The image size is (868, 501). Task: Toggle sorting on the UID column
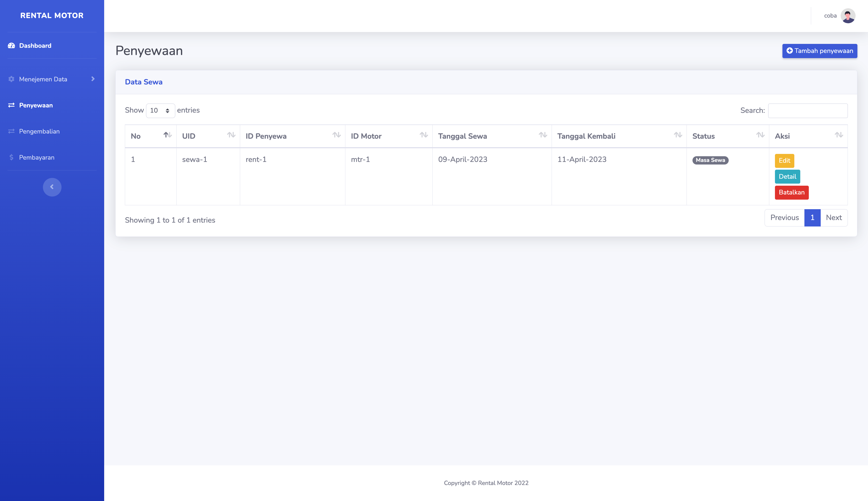click(231, 135)
